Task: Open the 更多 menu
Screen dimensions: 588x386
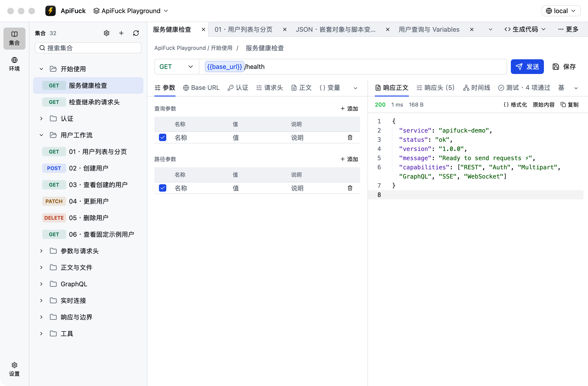Action: [568, 29]
